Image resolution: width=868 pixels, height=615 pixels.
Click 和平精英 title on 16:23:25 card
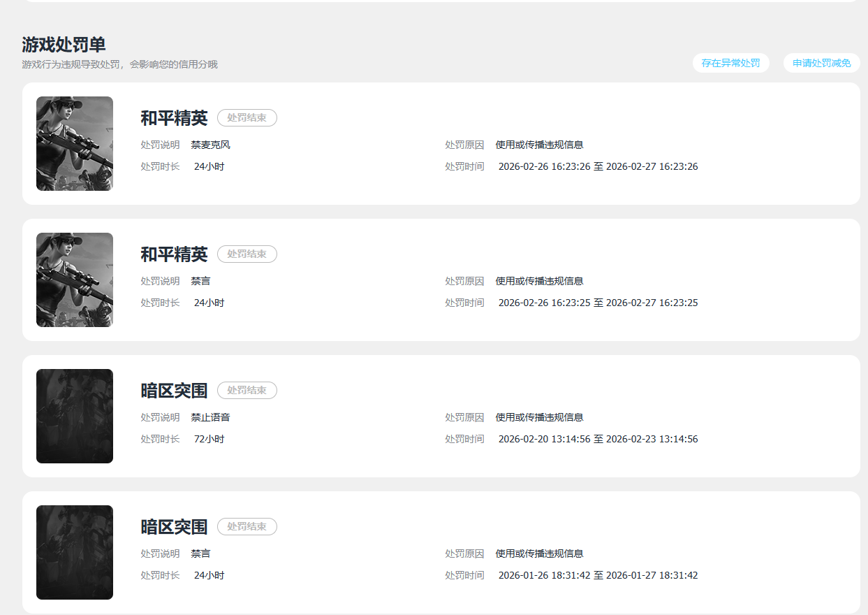(x=174, y=254)
